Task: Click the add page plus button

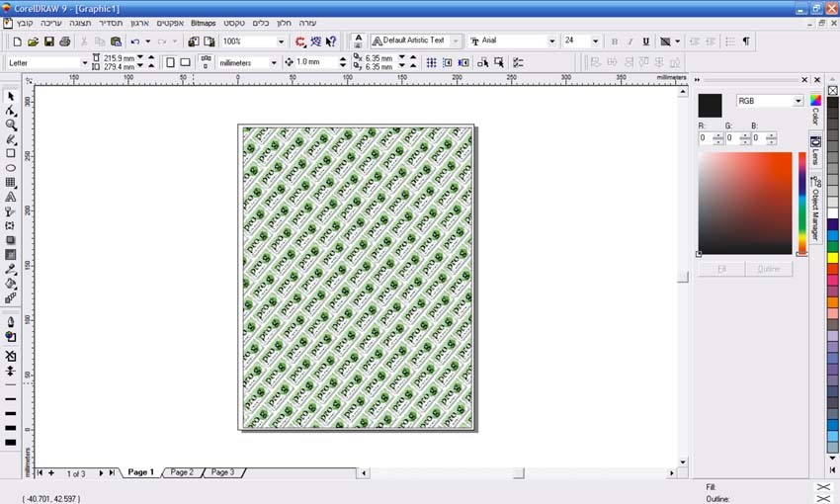Action: (x=50, y=473)
